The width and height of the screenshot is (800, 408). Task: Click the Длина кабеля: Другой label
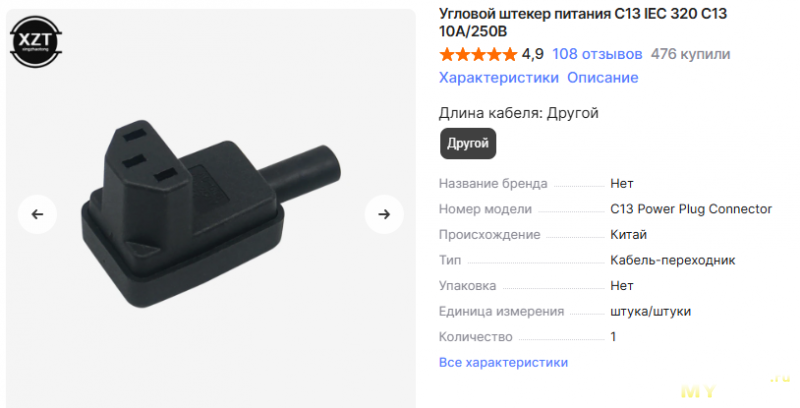click(519, 113)
